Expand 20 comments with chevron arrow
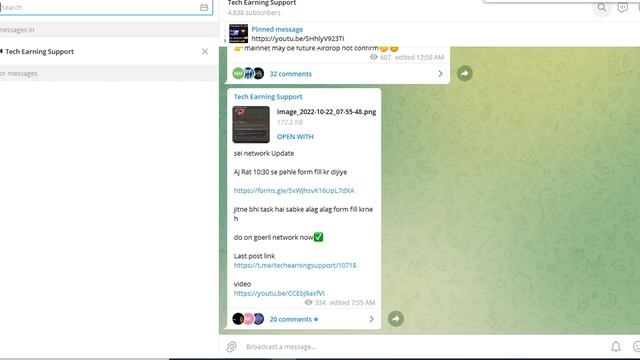 coord(371,319)
